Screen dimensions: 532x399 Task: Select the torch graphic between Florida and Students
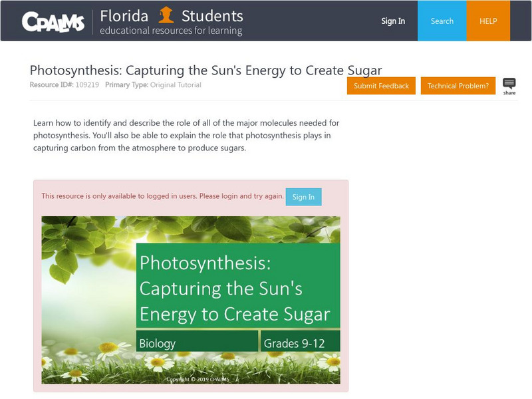pyautogui.click(x=166, y=16)
